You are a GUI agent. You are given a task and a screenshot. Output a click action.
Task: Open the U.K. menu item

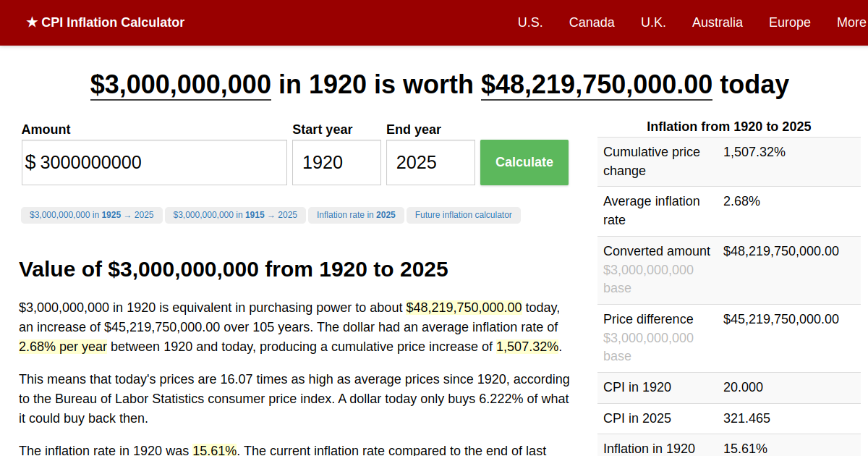653,22
